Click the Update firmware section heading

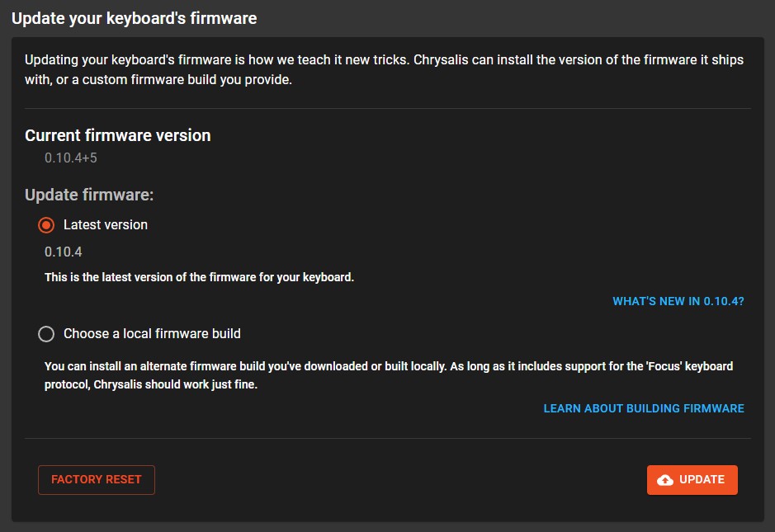(x=92, y=195)
